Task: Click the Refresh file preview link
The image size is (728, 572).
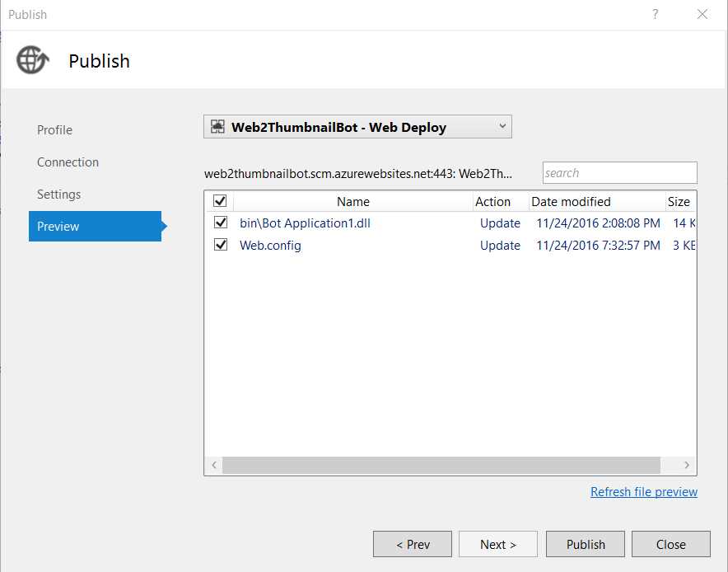Action: coord(644,491)
